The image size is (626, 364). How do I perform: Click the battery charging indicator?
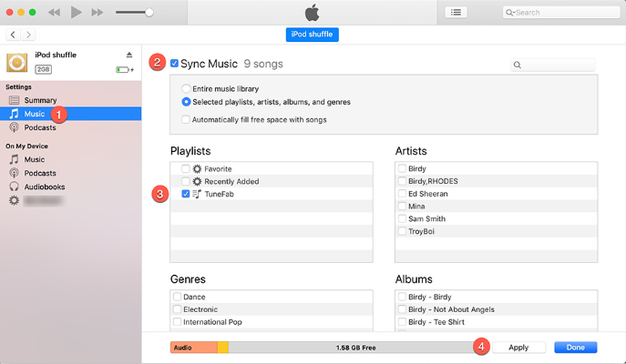click(125, 70)
